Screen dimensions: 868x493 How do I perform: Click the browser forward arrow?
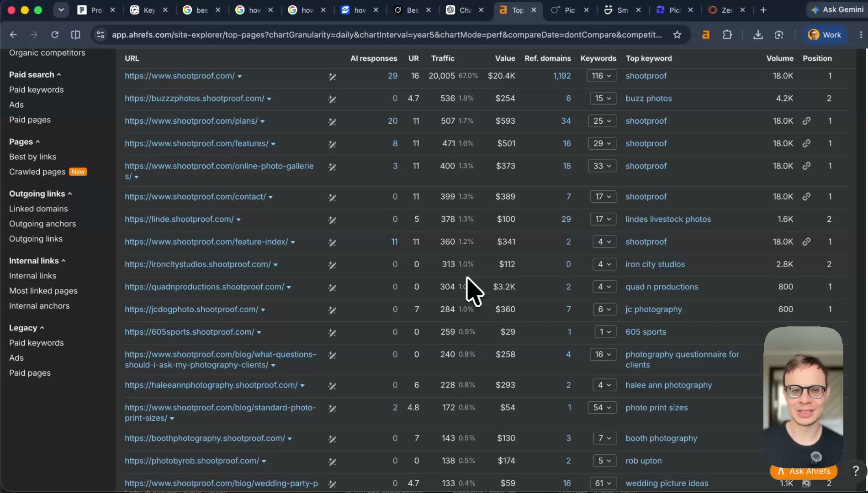[x=34, y=35]
